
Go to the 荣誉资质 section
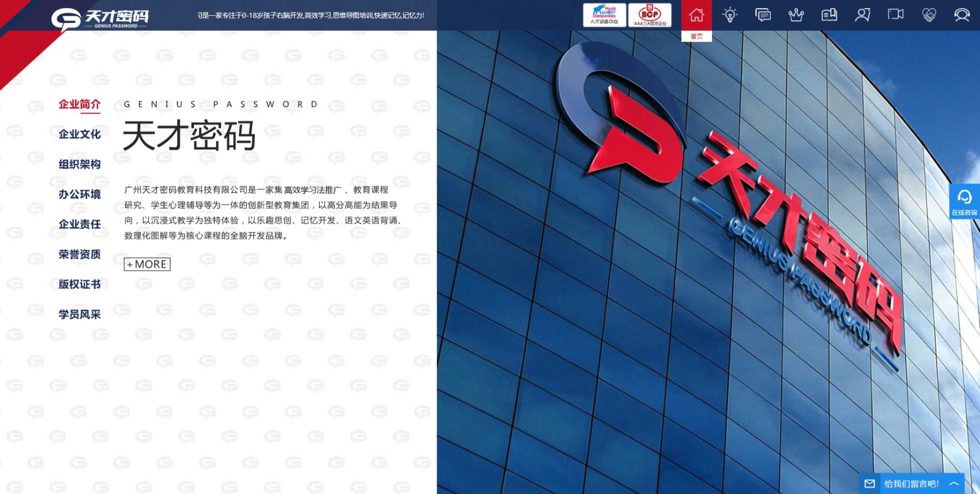tap(79, 255)
